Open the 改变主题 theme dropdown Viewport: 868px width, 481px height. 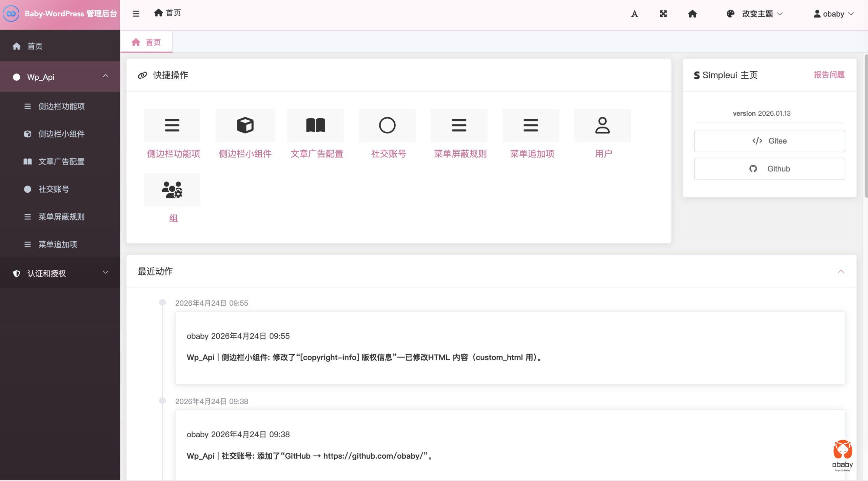[x=755, y=14]
